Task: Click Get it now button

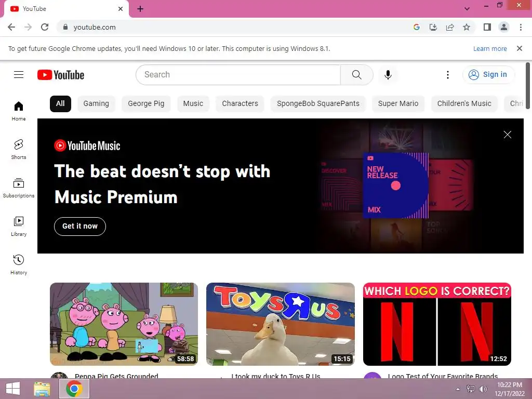Action: pyautogui.click(x=79, y=227)
